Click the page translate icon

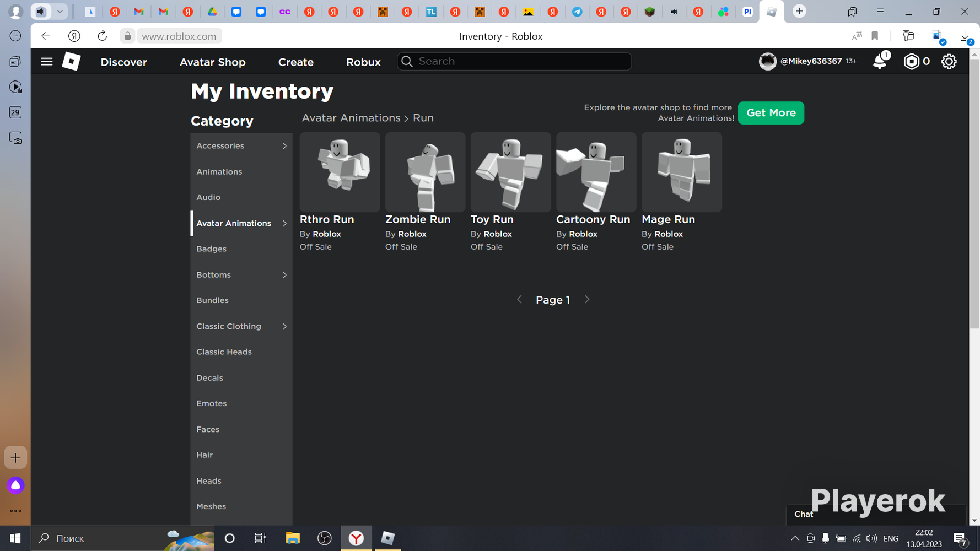pos(857,36)
